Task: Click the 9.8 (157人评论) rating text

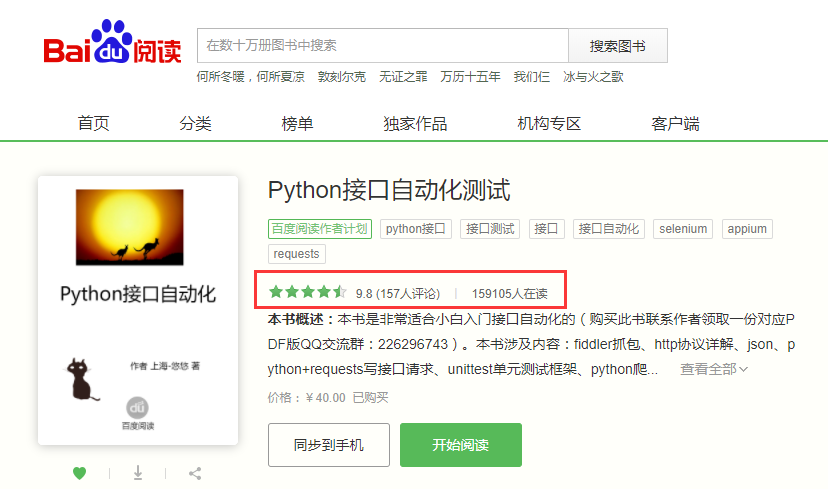Action: 398,294
